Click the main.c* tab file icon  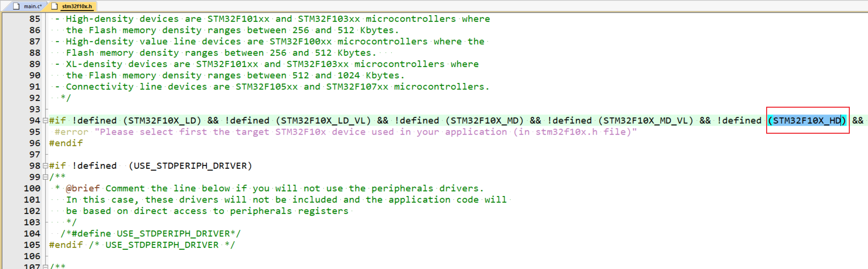pos(17,6)
